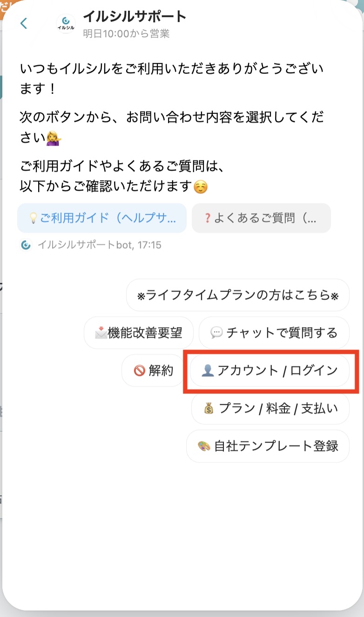Click the lightbulb icon on ご利用ガイド

click(33, 218)
